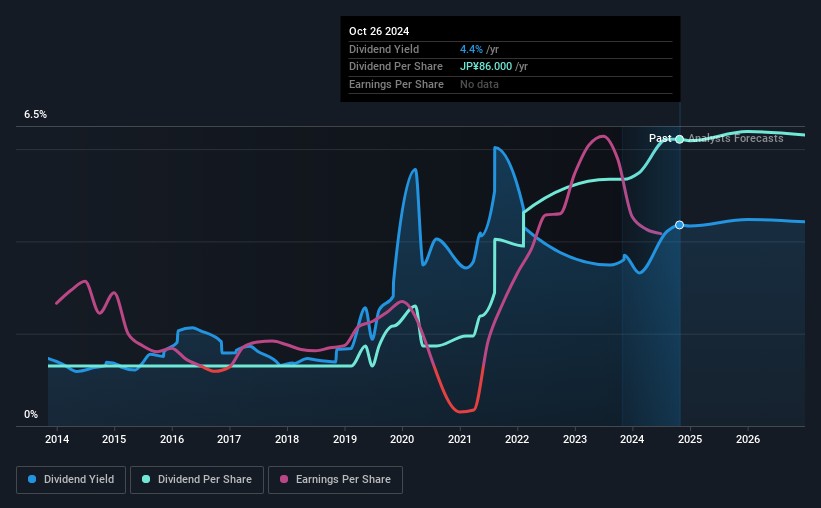Image resolution: width=821 pixels, height=508 pixels.
Task: Click the 2021 x-axis year label
Action: [x=460, y=439]
